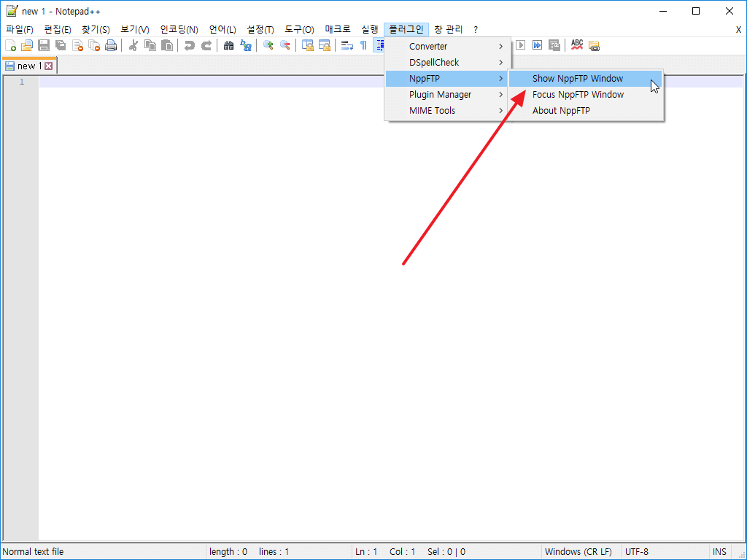This screenshot has height=560, width=747.
Task: Click the Close All documents icon
Action: click(x=94, y=45)
